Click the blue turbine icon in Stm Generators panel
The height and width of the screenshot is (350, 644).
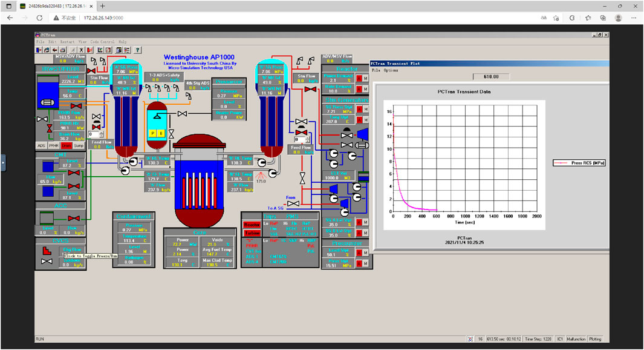point(362,134)
